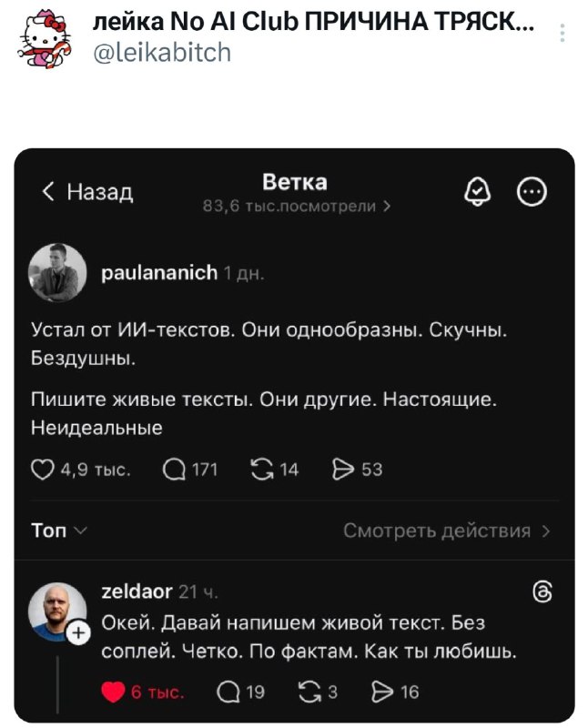Open the tweet's vertical three-dot menu

click(x=562, y=35)
